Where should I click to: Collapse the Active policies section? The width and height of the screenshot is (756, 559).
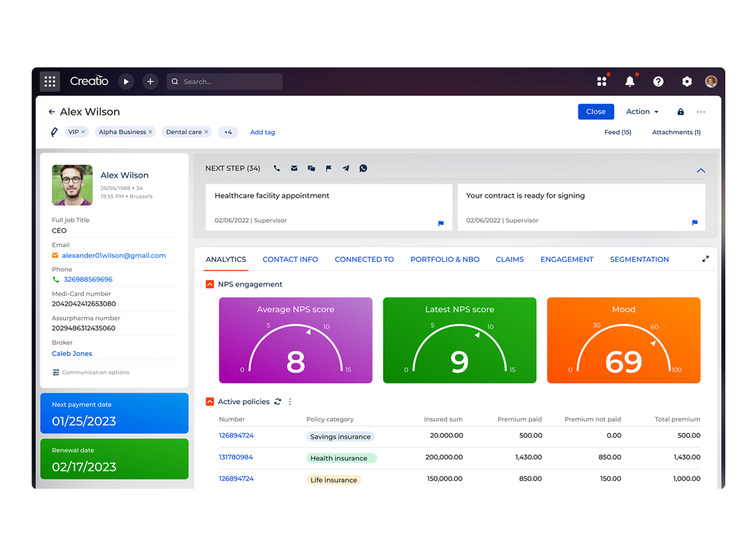pyautogui.click(x=210, y=402)
